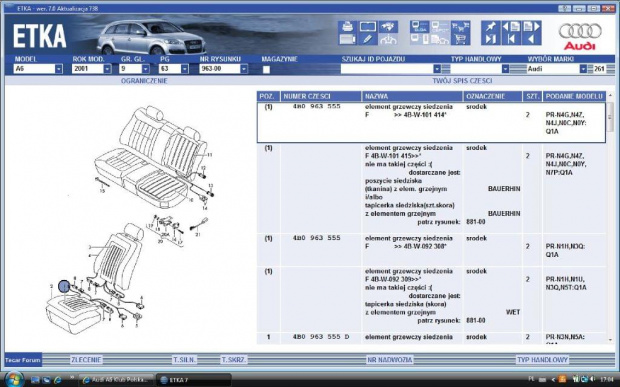The height and width of the screenshot is (387, 620).
Task: Open the shopping cart icon
Action: click(x=460, y=39)
